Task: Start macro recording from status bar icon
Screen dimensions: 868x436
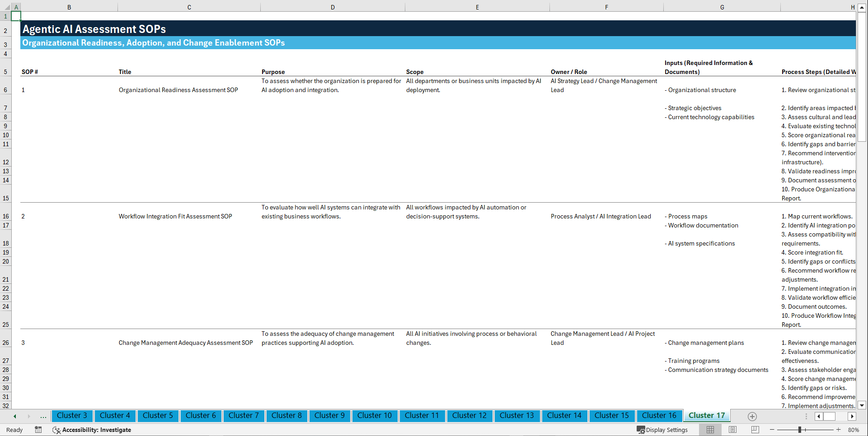Action: [x=38, y=430]
